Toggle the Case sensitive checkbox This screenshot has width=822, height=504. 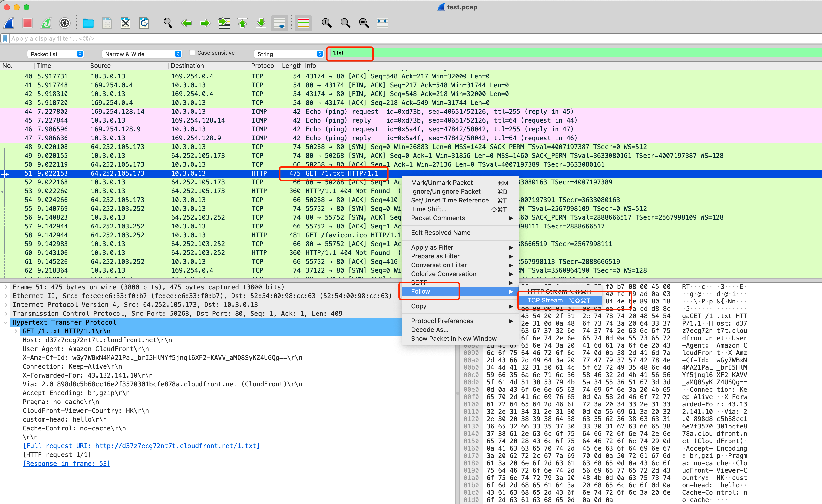point(192,53)
